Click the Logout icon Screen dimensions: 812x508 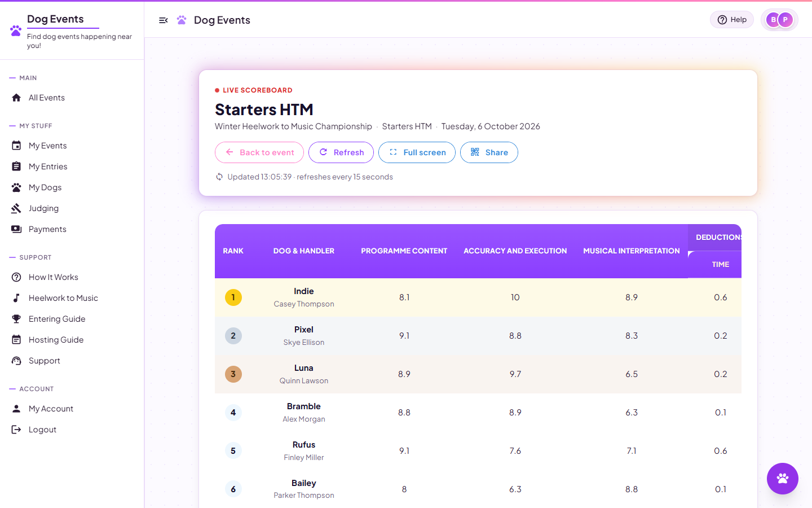tap(16, 430)
